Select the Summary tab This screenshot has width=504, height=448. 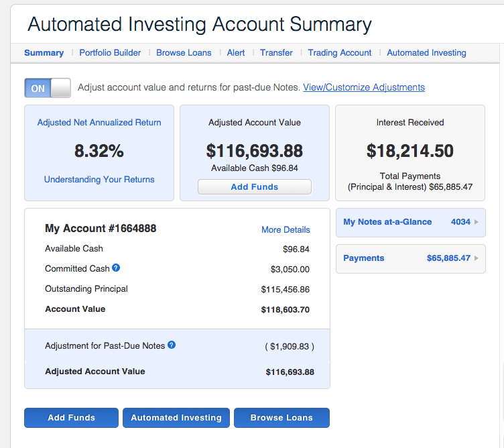44,53
